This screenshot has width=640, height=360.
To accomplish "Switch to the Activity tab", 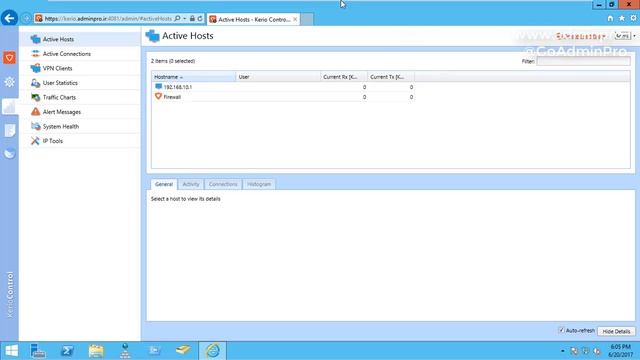I will tap(191, 184).
